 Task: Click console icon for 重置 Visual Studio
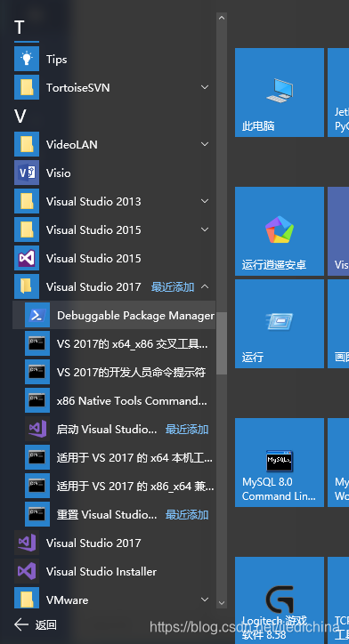[37, 514]
